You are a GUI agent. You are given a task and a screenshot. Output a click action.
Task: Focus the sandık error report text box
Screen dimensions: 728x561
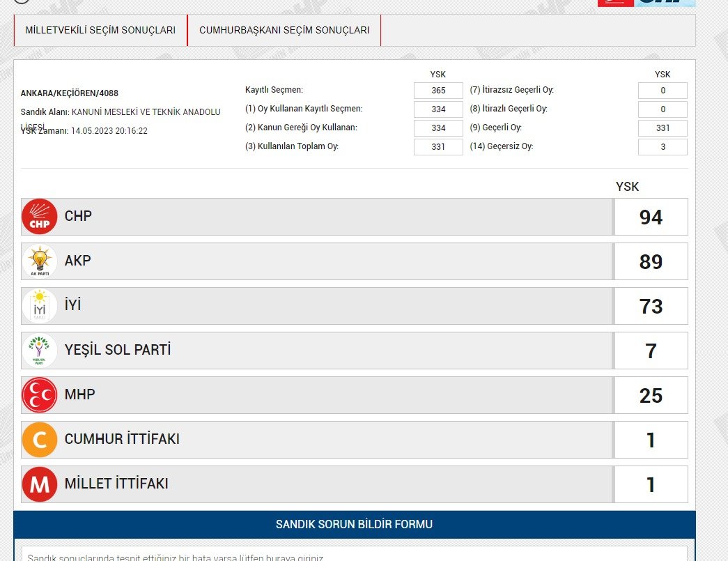pyautogui.click(x=355, y=553)
